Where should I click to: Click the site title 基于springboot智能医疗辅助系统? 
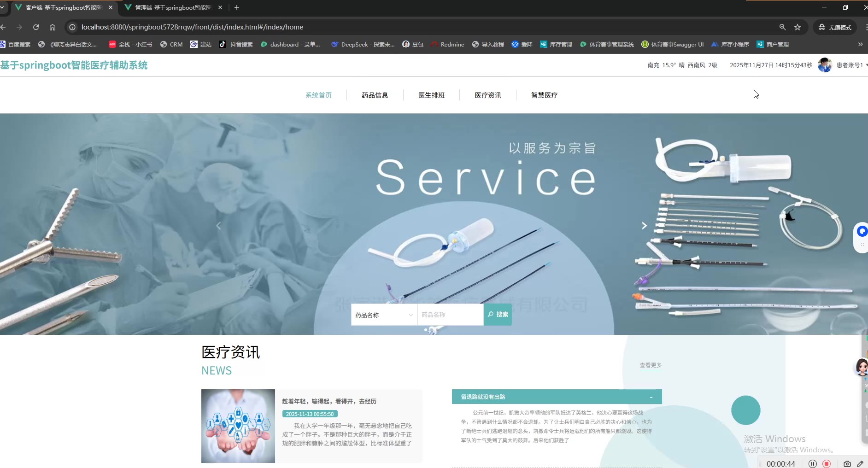(x=74, y=65)
